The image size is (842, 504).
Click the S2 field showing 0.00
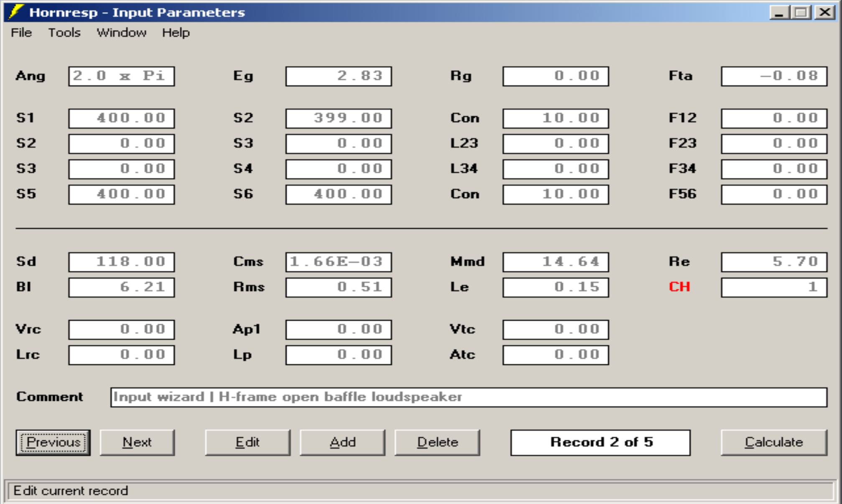[122, 143]
